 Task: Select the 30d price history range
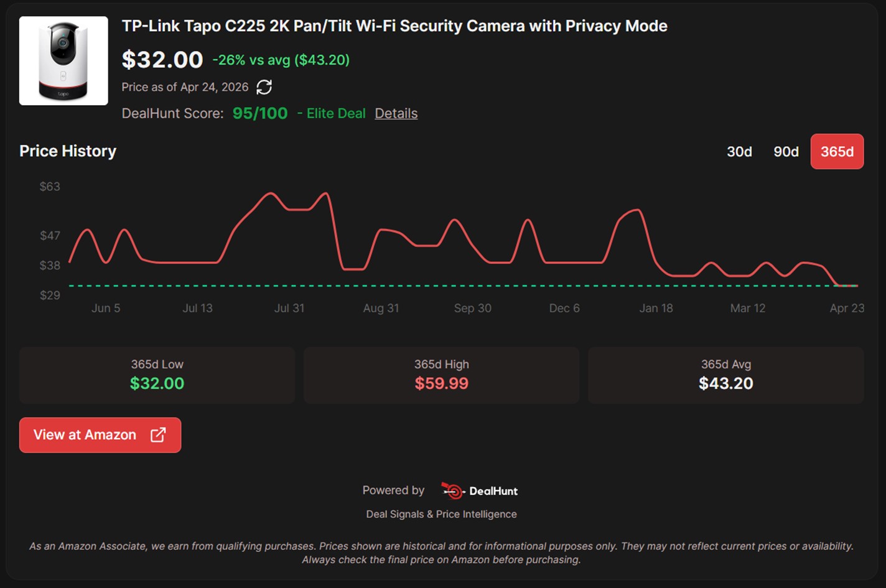[x=739, y=151]
